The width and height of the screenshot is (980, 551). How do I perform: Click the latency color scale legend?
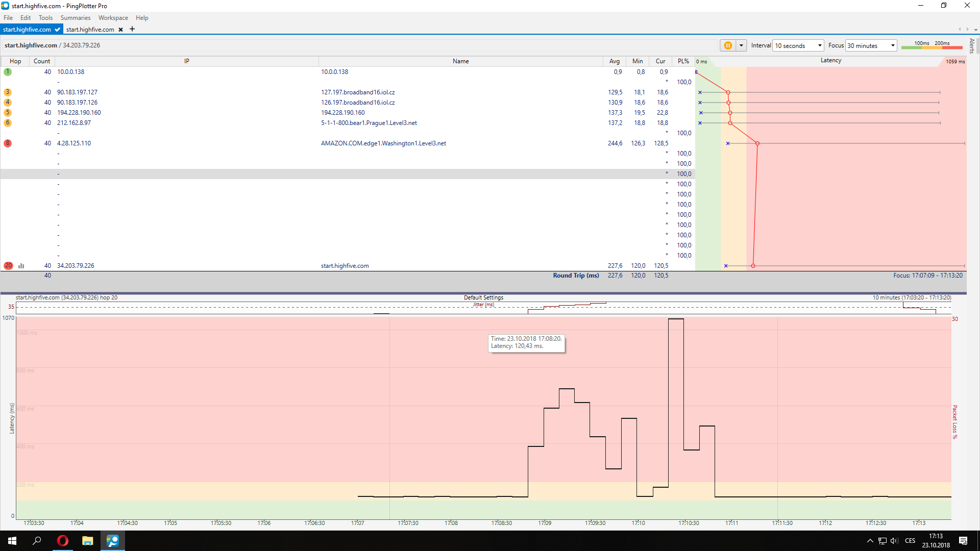932,45
